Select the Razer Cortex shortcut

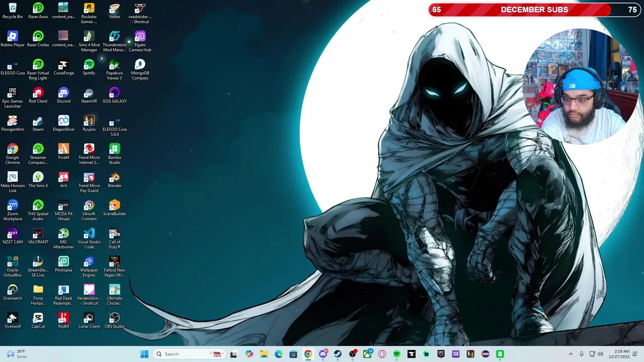pyautogui.click(x=38, y=39)
